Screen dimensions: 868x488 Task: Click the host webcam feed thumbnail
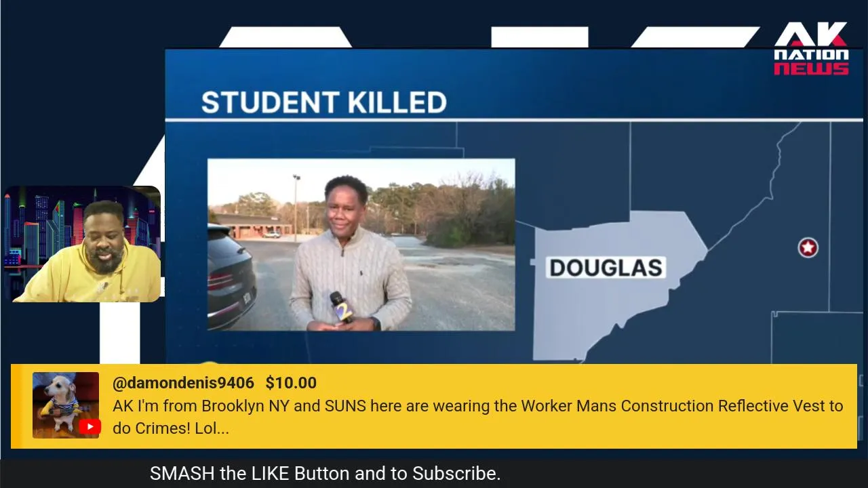pyautogui.click(x=82, y=244)
